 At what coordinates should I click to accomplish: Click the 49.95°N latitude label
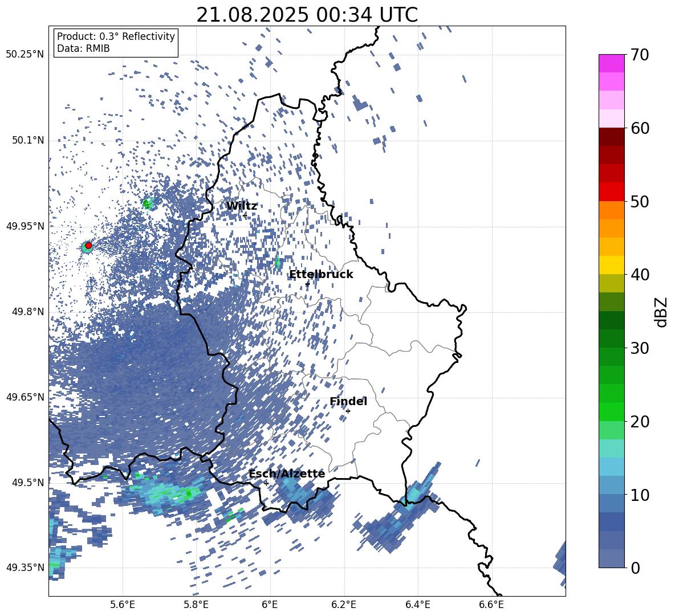[x=25, y=226]
